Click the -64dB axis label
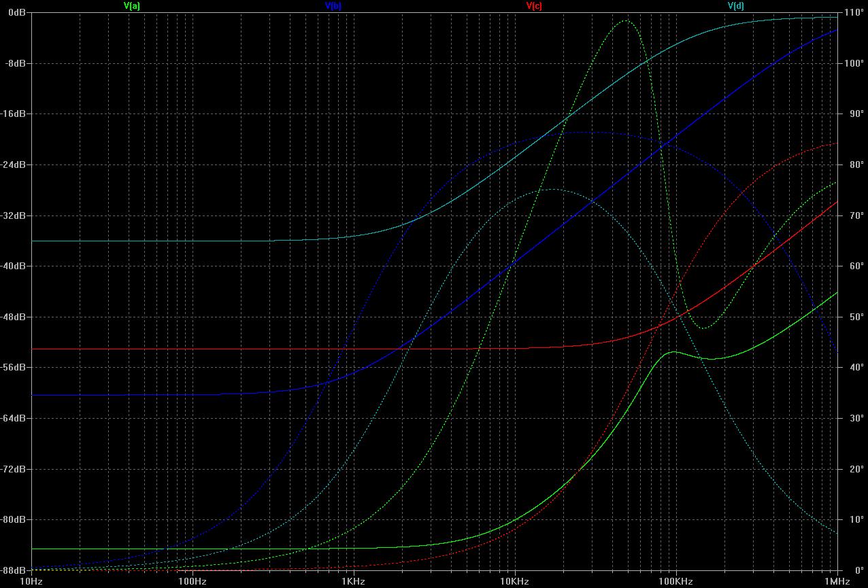The width and height of the screenshot is (868, 588). (14, 418)
